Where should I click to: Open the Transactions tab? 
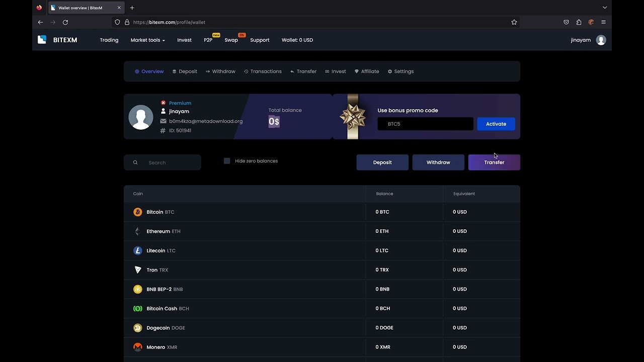[x=263, y=71]
